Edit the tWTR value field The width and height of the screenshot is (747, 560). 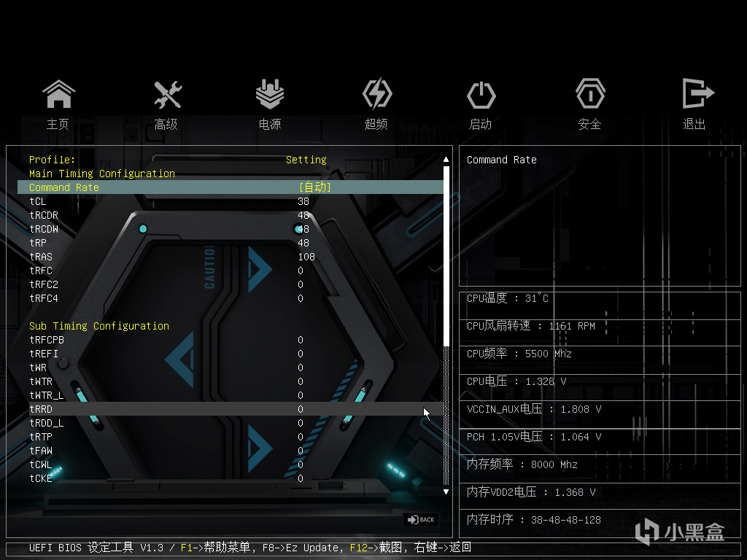point(301,381)
